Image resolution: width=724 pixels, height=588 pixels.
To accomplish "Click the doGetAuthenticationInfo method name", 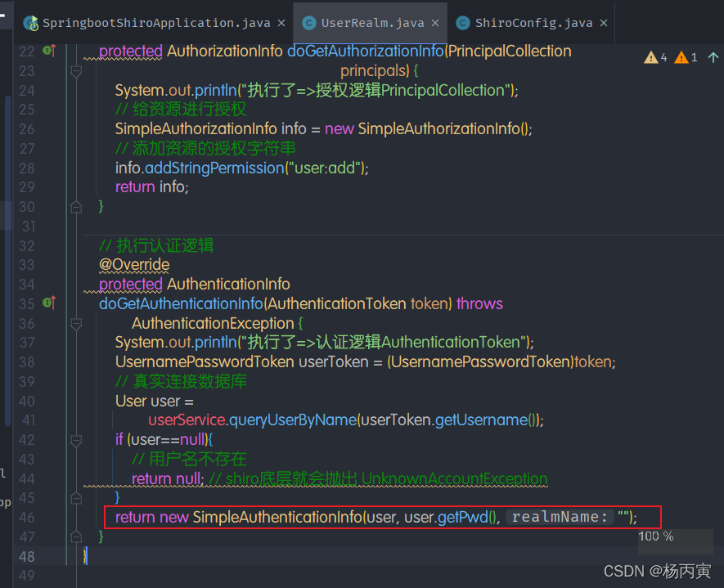I will 181,303.
